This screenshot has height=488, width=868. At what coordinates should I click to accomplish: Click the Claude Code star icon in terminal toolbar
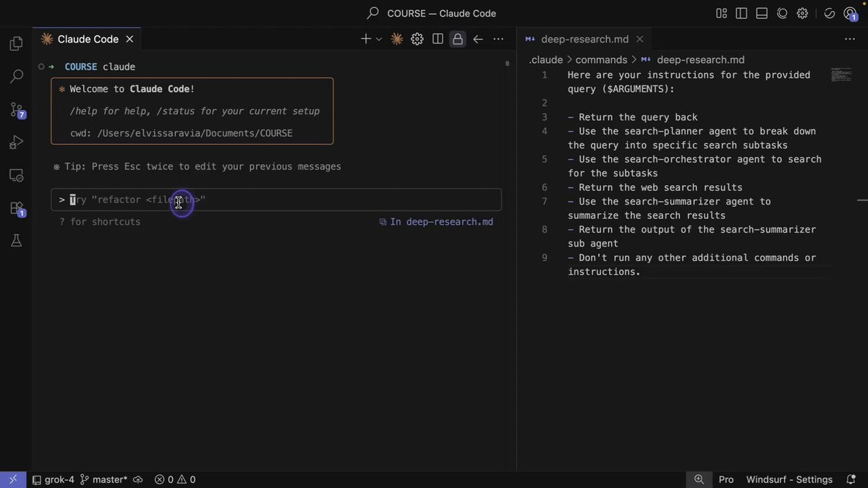coord(396,39)
